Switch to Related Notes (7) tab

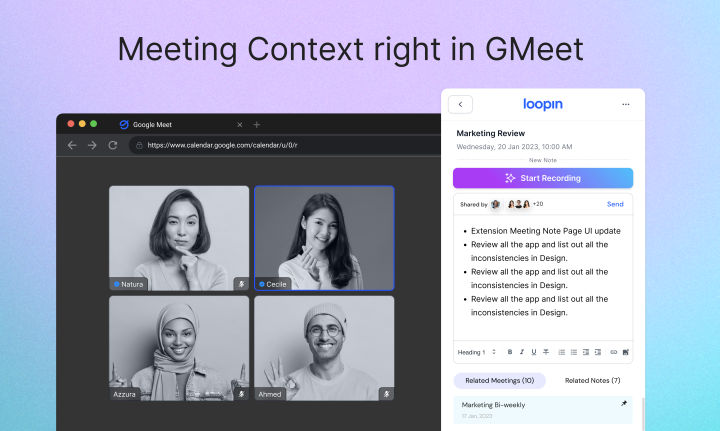coord(592,381)
